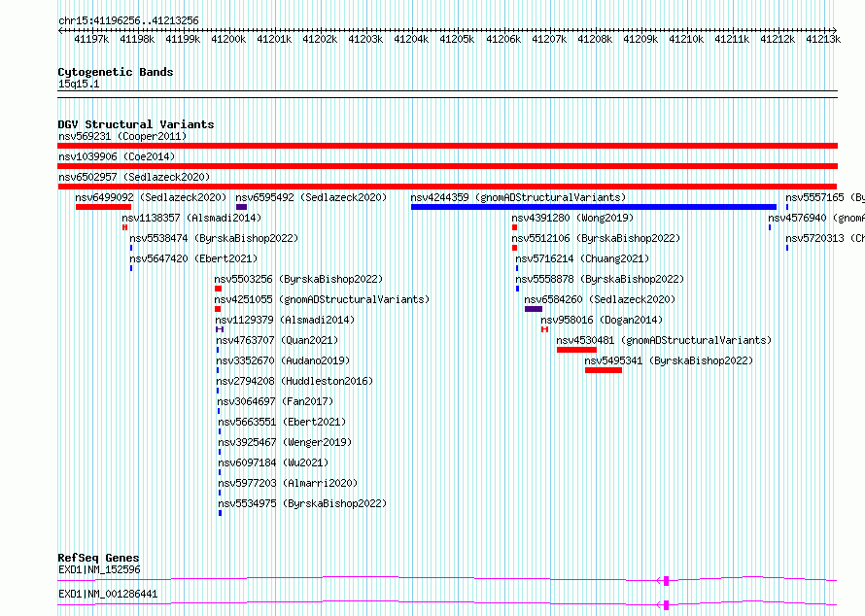Viewport: 865px width, 616px height.
Task: Click the nsv5663551 (Ebert2021) label
Action: click(282, 422)
